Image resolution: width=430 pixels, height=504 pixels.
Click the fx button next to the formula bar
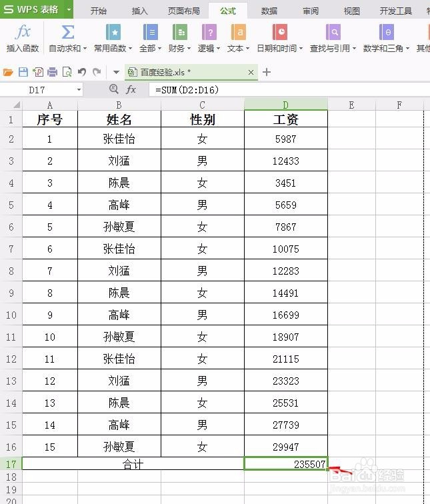point(131,89)
